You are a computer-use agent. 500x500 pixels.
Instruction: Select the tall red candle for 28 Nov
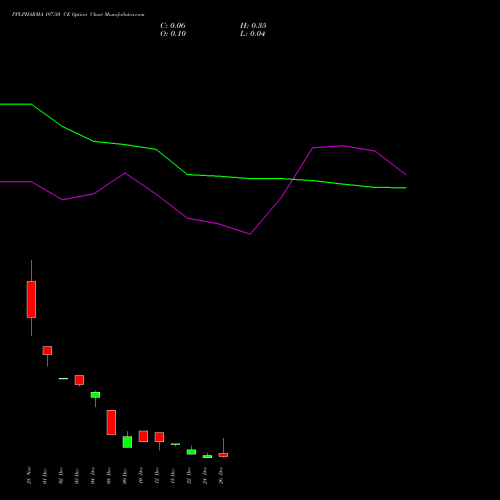point(31,299)
